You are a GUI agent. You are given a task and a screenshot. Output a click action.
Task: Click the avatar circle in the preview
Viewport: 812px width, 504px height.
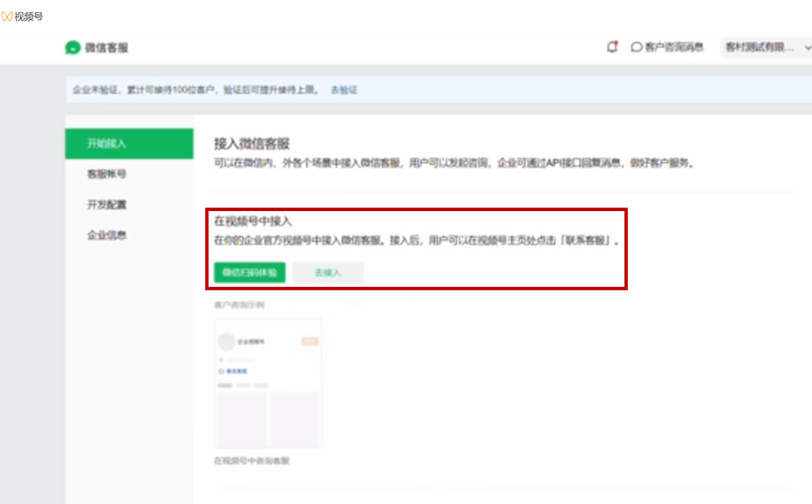[x=226, y=342]
